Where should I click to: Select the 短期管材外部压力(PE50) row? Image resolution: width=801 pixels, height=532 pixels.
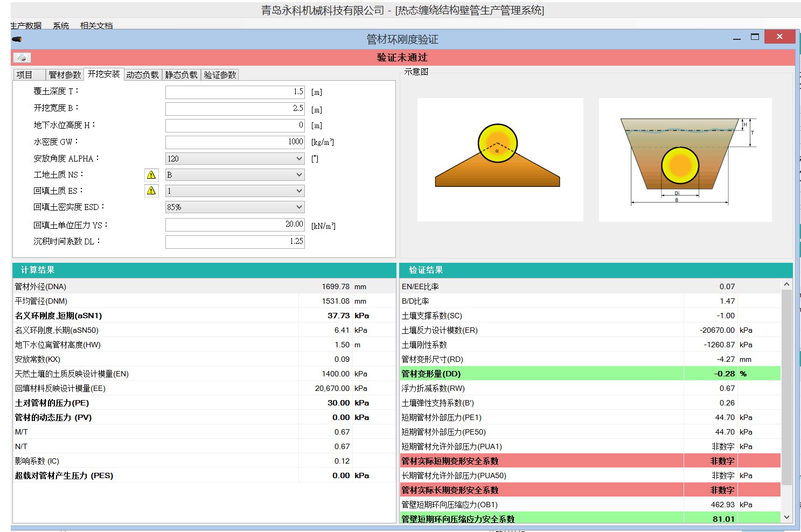[590, 432]
